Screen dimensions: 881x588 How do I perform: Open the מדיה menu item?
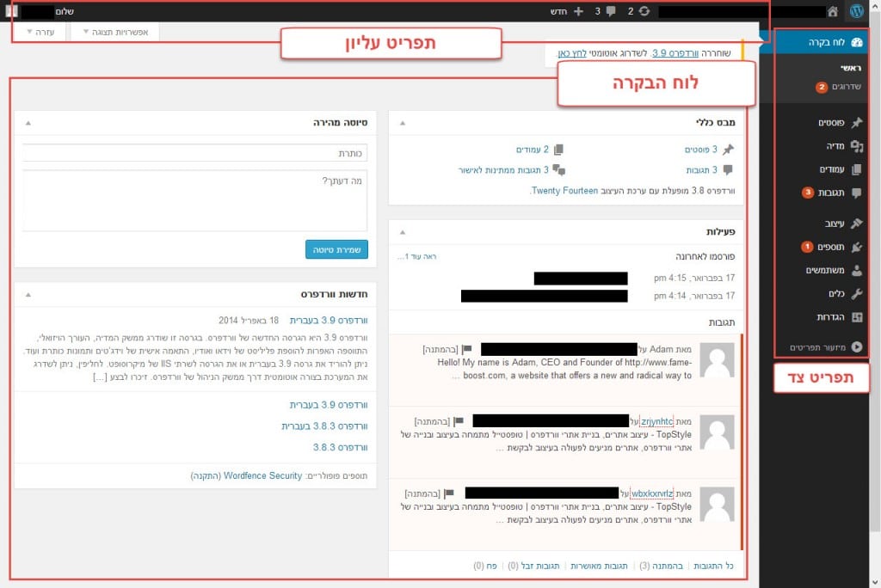click(x=835, y=146)
